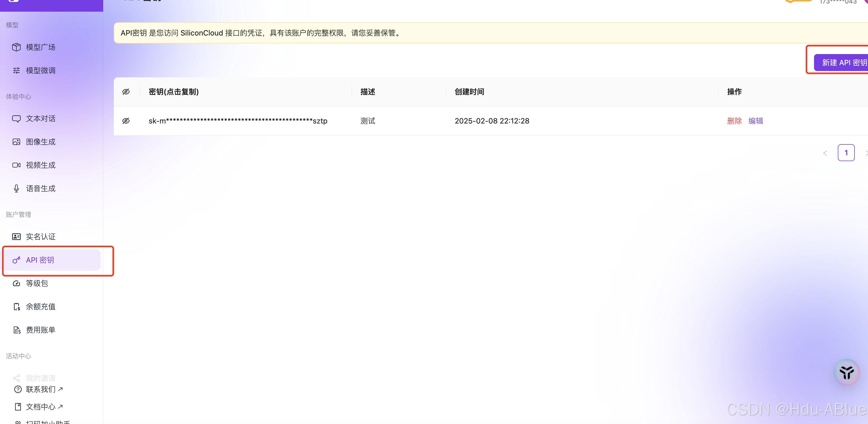Click the 文本对话 chat bubble icon
This screenshot has width=868, height=424.
click(x=16, y=119)
